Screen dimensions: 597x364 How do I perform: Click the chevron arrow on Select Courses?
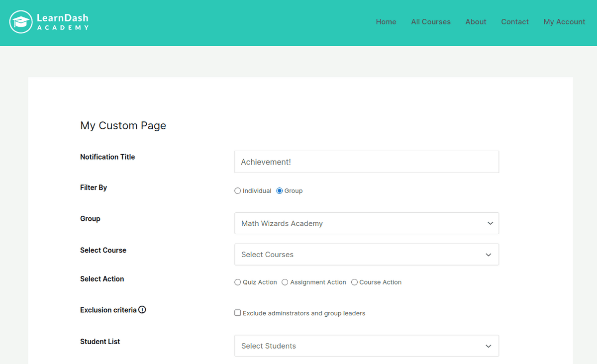[x=489, y=255]
